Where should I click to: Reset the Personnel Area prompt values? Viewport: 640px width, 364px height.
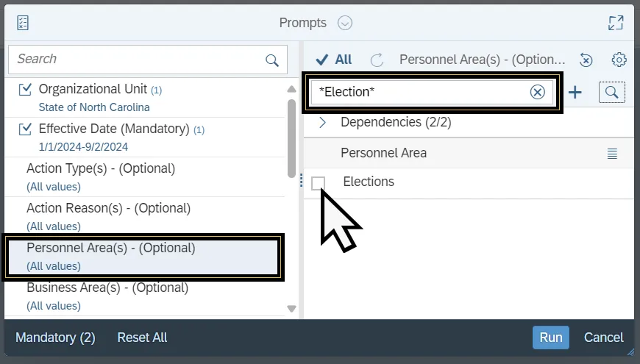coord(586,60)
